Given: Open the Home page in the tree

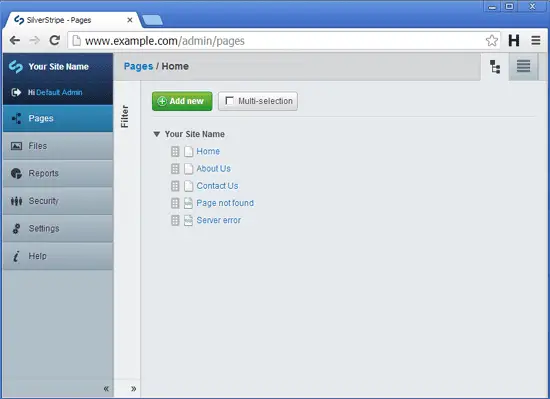Looking at the screenshot, I should pos(208,151).
